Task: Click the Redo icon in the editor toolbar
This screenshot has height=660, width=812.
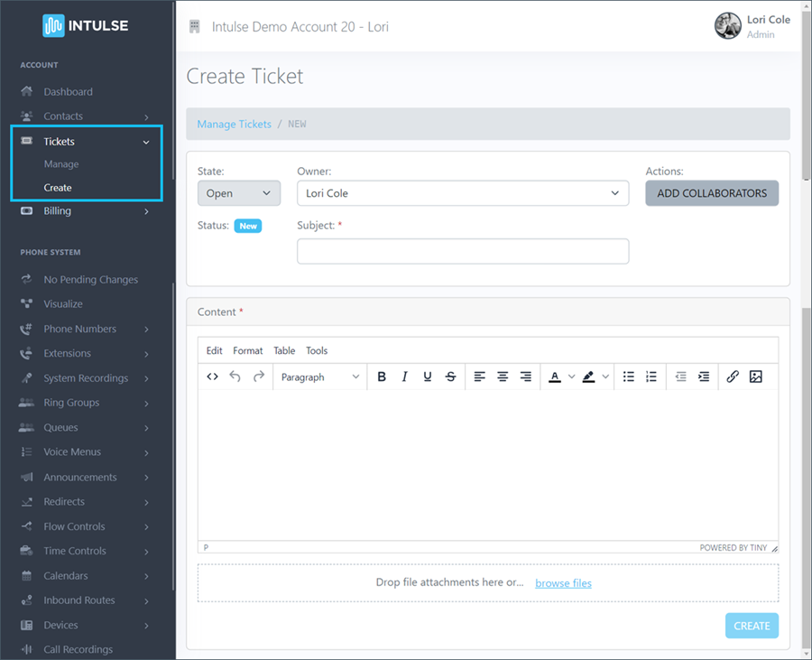Action: [258, 376]
